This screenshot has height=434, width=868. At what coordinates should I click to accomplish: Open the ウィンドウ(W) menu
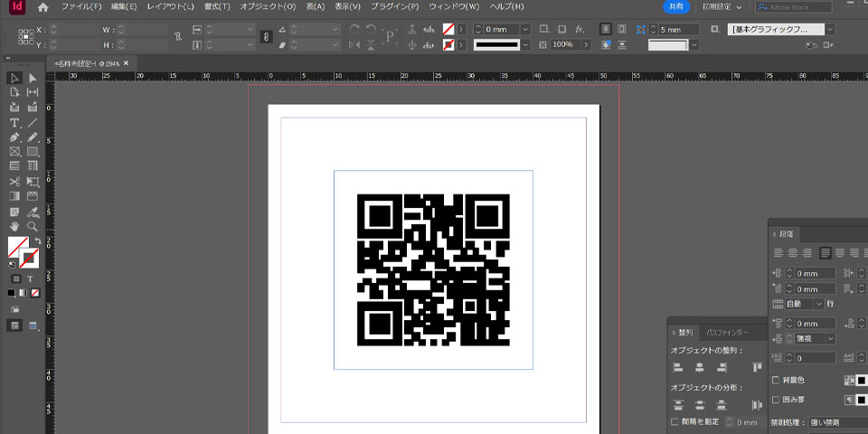pos(454,7)
